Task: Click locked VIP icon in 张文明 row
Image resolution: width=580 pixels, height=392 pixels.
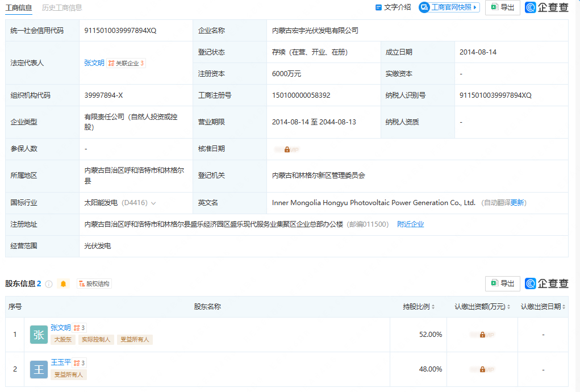Action: 482,335
